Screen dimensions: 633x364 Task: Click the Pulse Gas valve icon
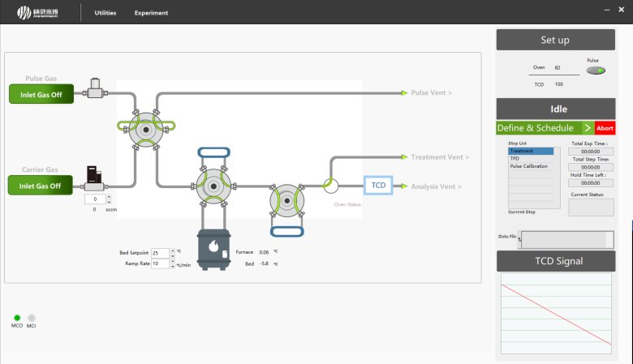(95, 88)
